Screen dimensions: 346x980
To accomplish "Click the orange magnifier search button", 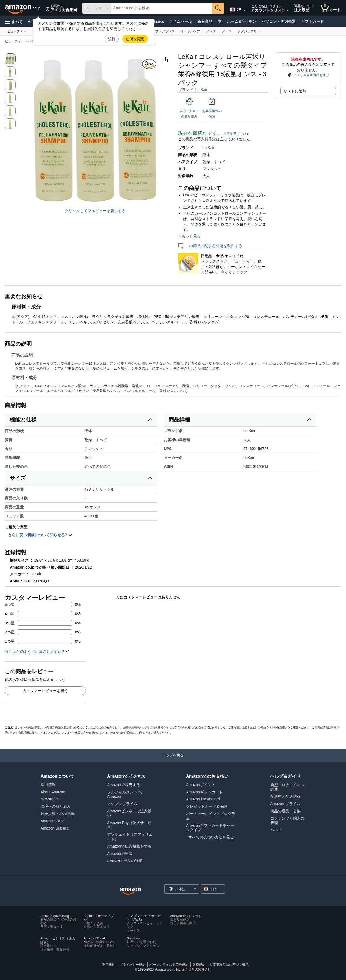I will tap(218, 8).
